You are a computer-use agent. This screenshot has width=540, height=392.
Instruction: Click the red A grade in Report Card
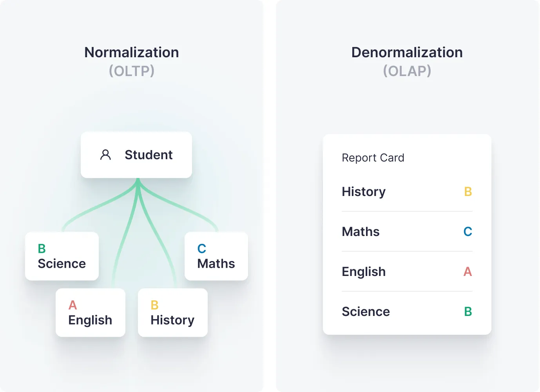click(x=468, y=272)
